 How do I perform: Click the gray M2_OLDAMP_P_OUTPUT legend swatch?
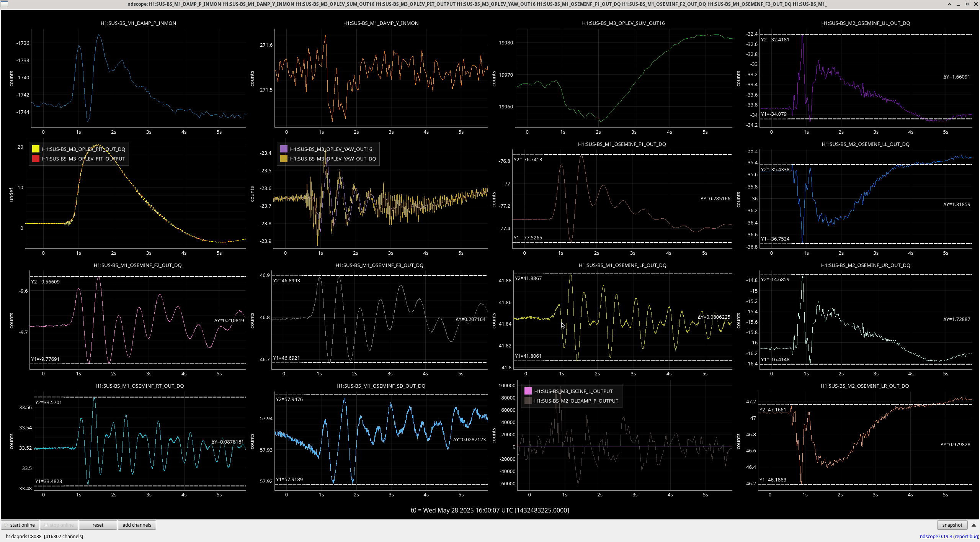click(x=528, y=401)
